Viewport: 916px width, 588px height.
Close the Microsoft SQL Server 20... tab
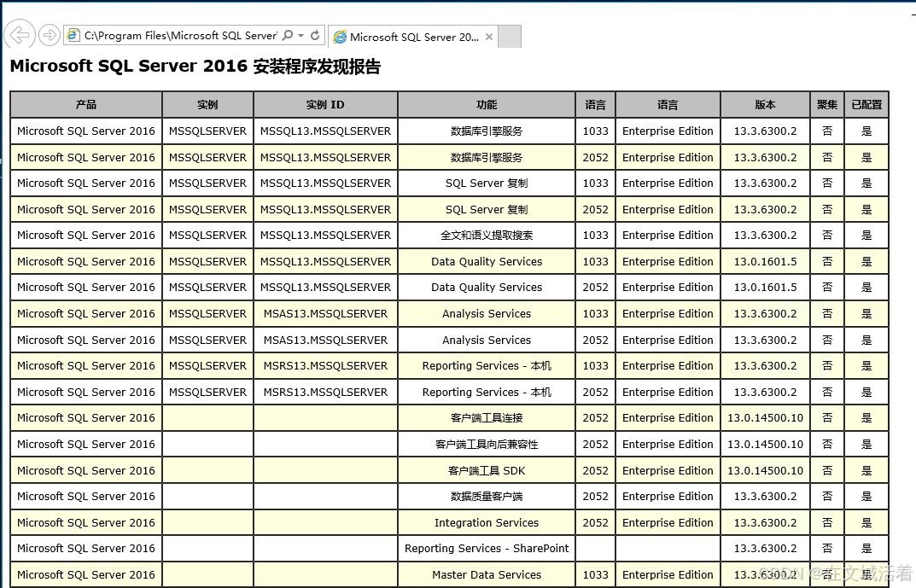click(x=489, y=37)
